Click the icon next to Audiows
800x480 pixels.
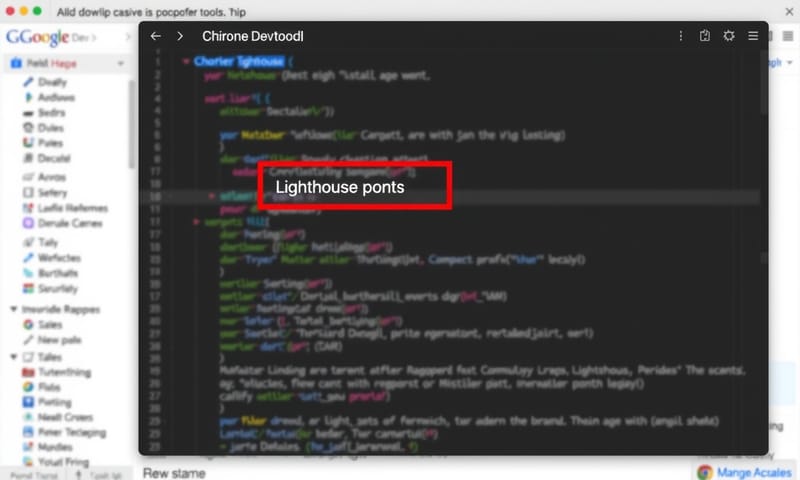coord(28,97)
